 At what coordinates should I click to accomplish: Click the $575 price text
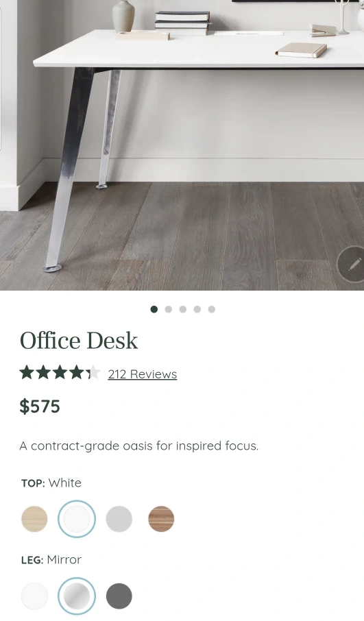click(x=40, y=406)
